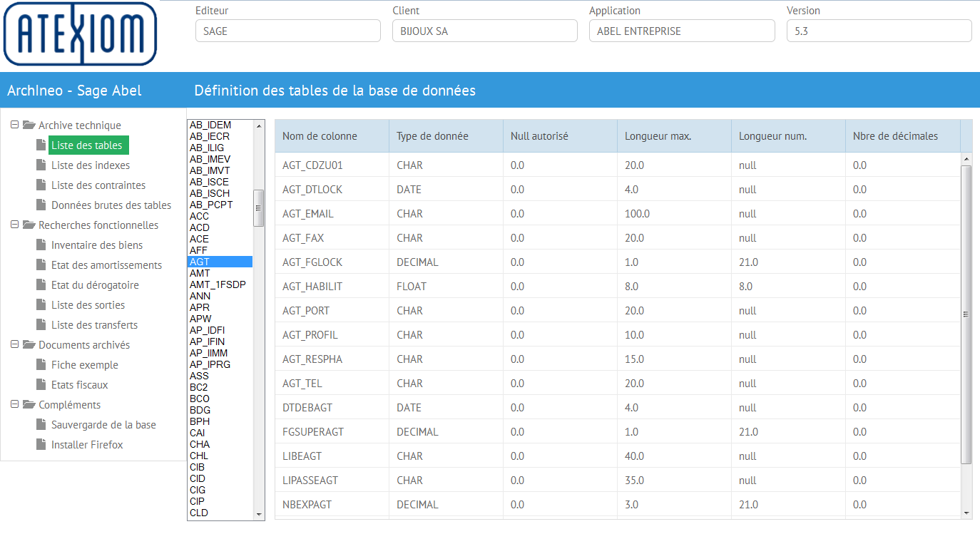The height and width of the screenshot is (534, 980).
Task: Open Liste des tables
Action: [x=88, y=145]
